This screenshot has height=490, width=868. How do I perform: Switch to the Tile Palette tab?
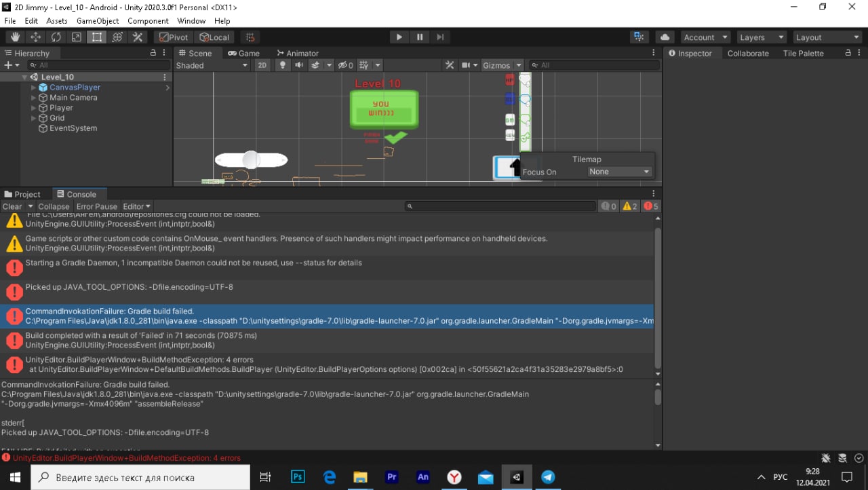pos(803,53)
